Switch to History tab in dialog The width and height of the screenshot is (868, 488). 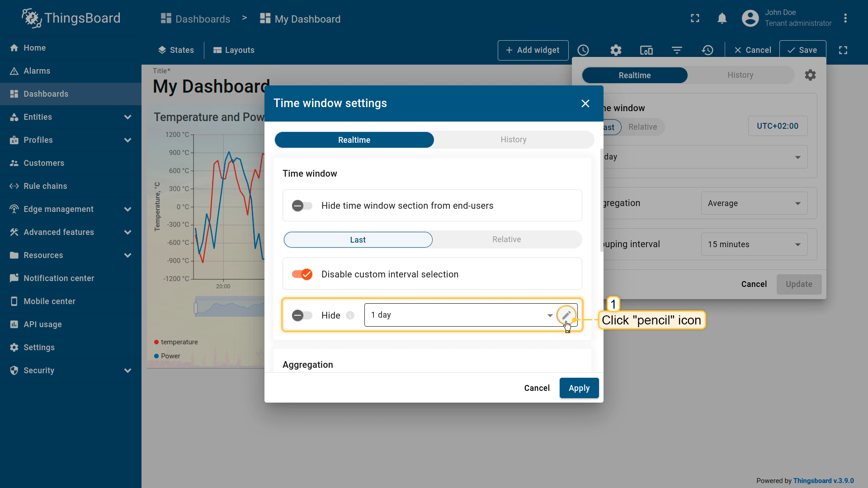(x=513, y=140)
